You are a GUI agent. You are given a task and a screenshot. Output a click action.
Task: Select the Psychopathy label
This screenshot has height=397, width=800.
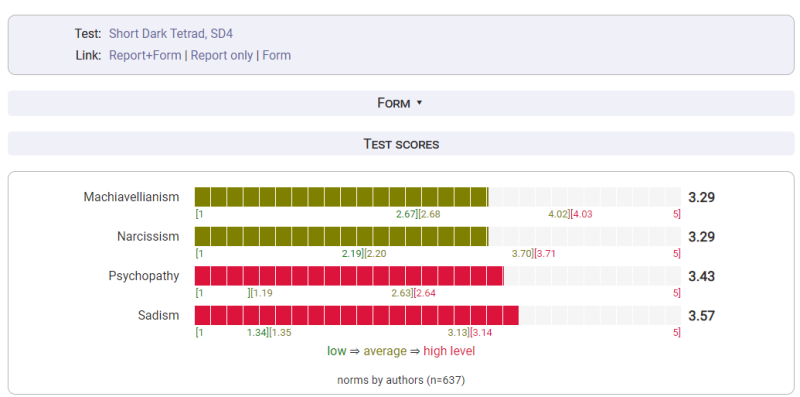point(144,276)
